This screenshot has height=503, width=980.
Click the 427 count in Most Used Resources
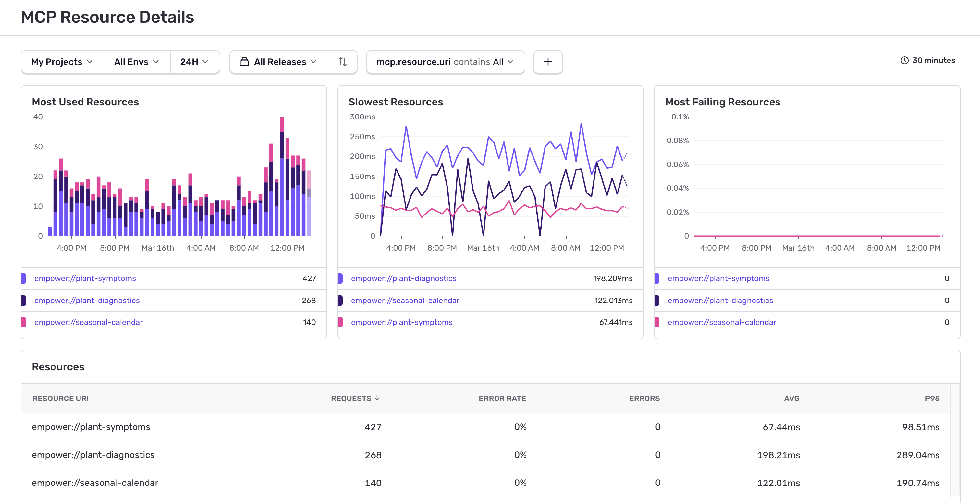[x=309, y=278]
